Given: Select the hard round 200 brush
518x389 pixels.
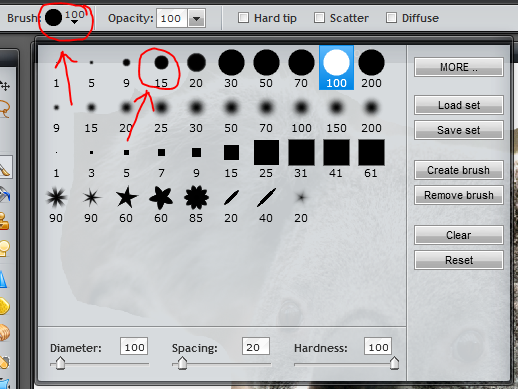Looking at the screenshot, I should 371,68.
